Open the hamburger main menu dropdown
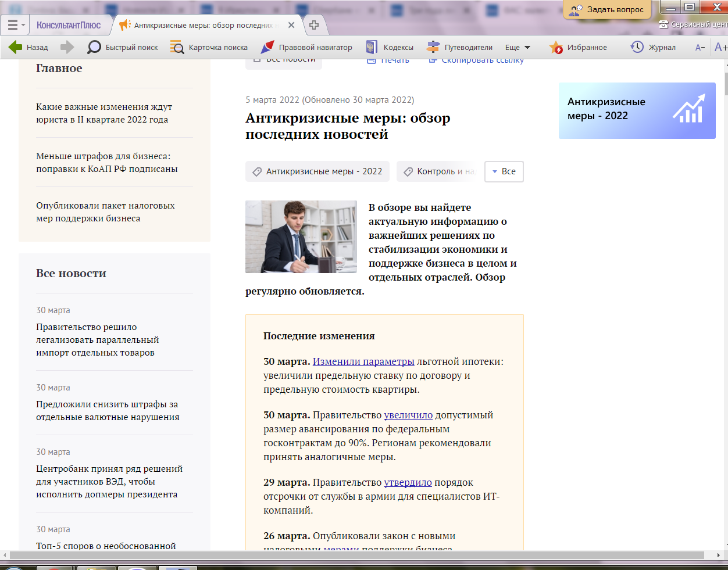Viewport: 728px width, 570px height. click(15, 25)
